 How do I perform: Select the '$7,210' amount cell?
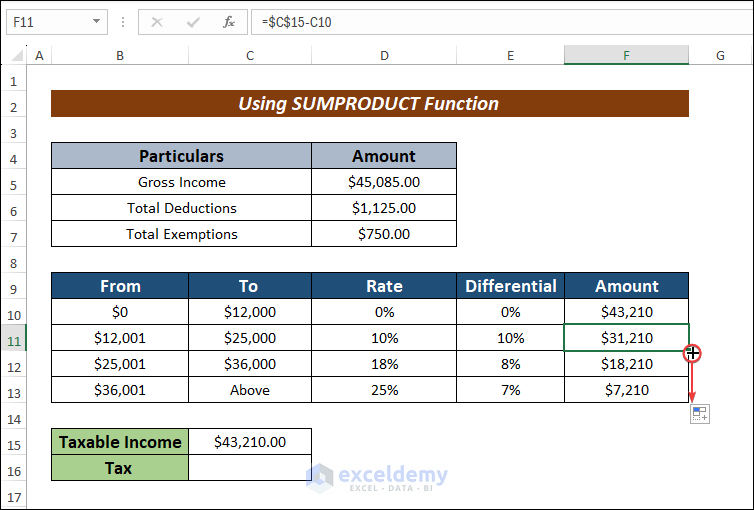pos(627,390)
